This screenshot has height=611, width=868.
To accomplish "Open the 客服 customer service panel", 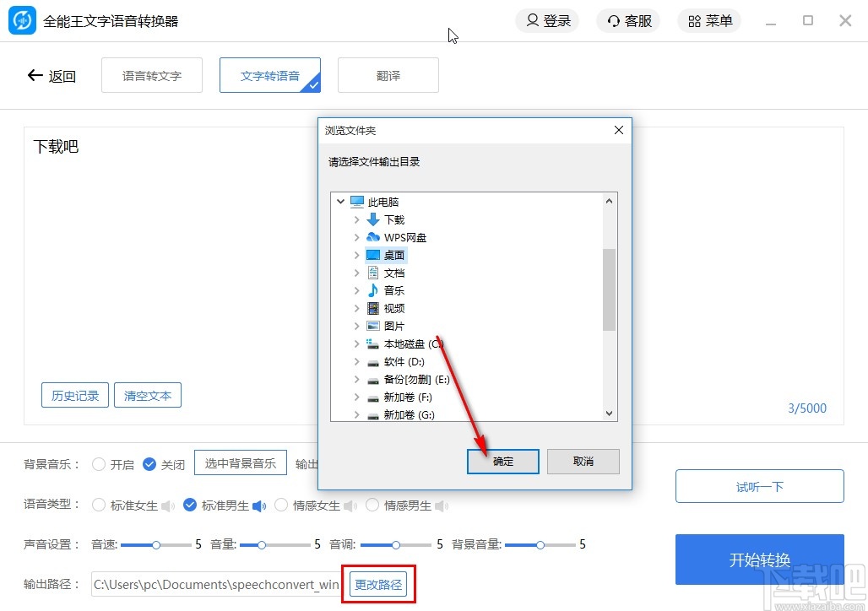I will point(628,20).
